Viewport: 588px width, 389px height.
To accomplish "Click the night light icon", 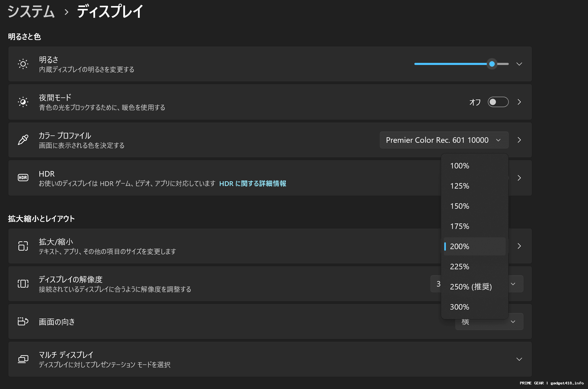I will (23, 102).
